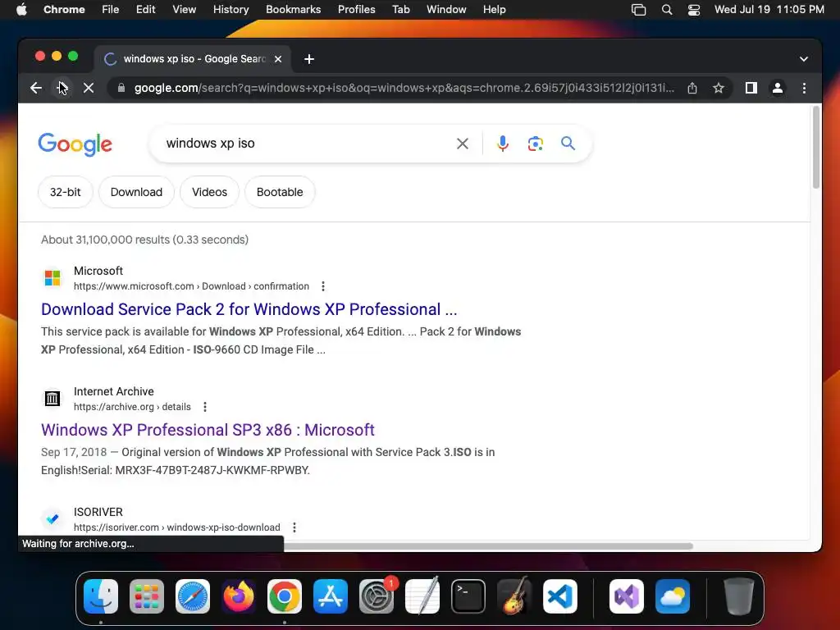Open the Edit menu

[x=146, y=10]
